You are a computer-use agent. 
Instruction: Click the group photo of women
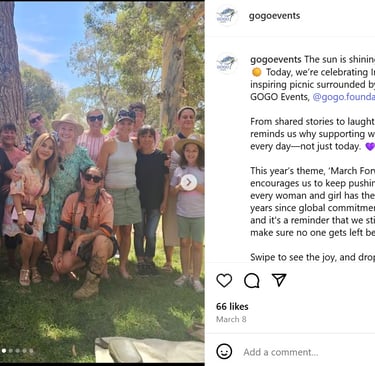tap(102, 182)
